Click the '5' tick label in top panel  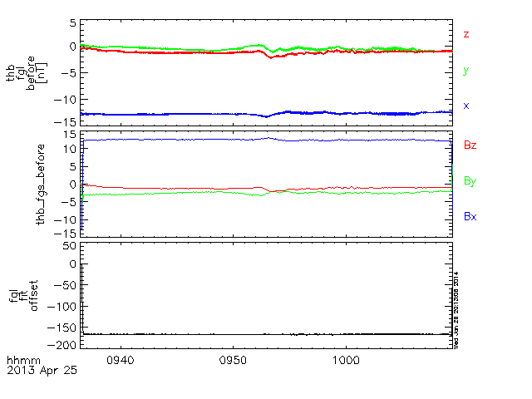pos(73,23)
